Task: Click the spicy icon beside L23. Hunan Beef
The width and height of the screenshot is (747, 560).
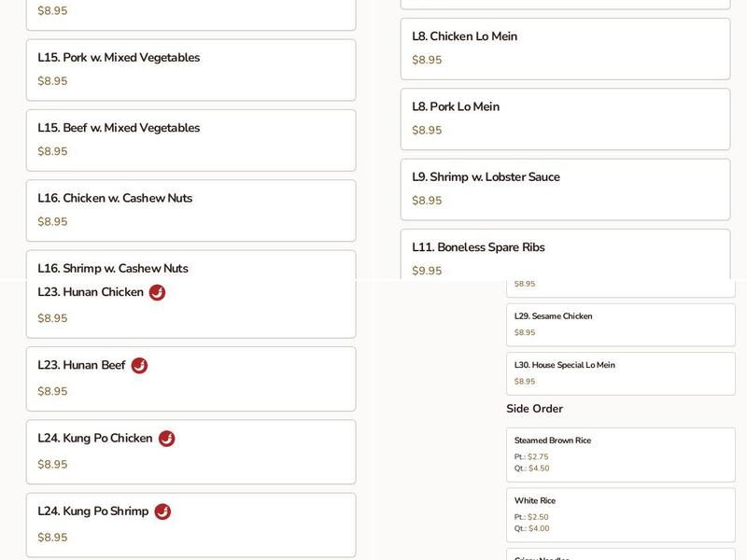Action: point(137,365)
